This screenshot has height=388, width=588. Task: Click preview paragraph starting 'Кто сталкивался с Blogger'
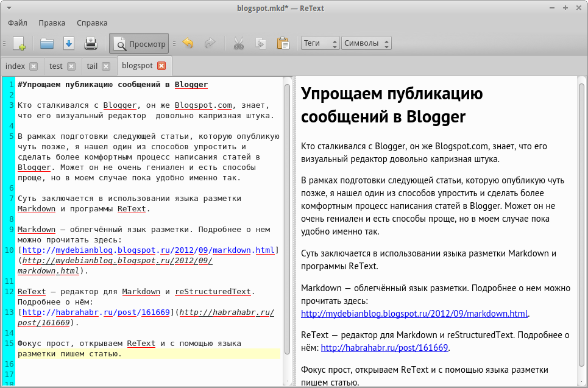coord(423,152)
